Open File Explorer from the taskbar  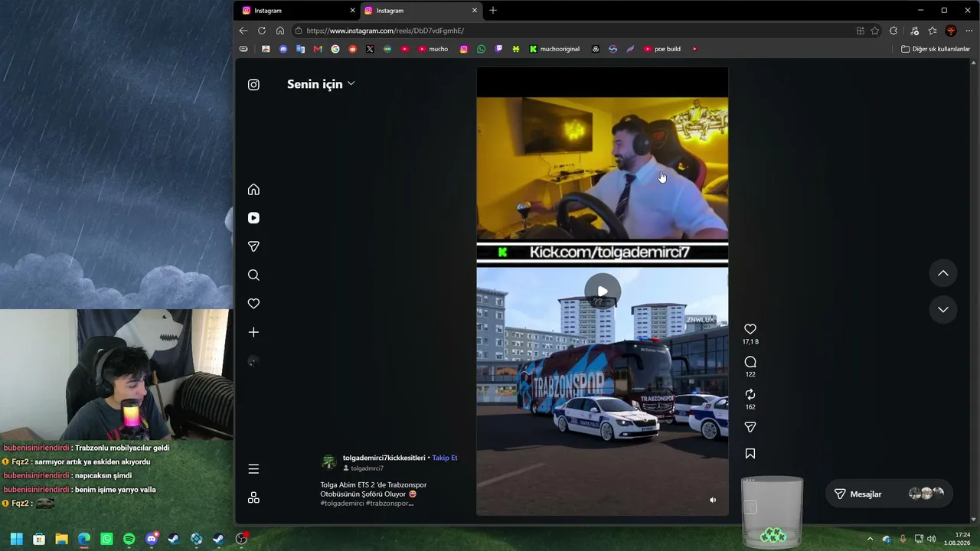pyautogui.click(x=61, y=539)
